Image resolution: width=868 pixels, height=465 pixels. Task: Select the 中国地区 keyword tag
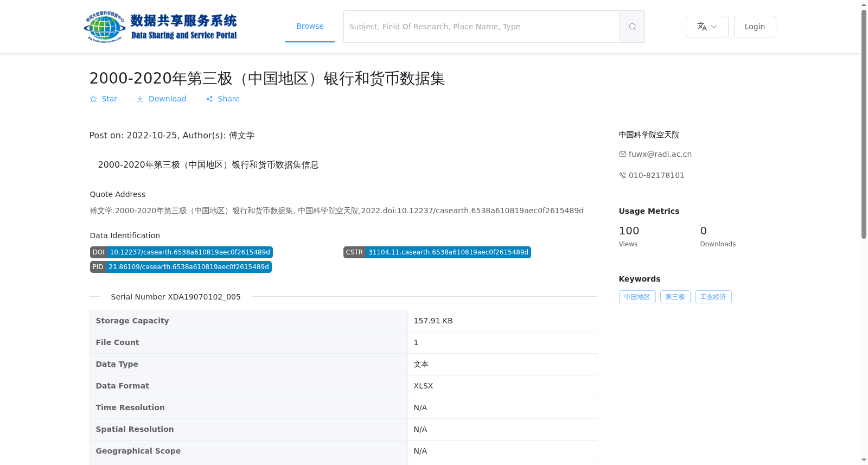coord(637,297)
